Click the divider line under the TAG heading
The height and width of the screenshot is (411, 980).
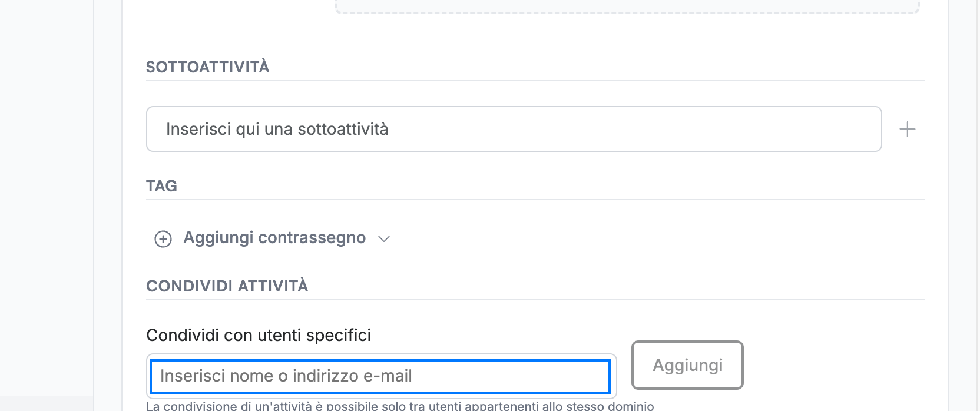pyautogui.click(x=535, y=200)
